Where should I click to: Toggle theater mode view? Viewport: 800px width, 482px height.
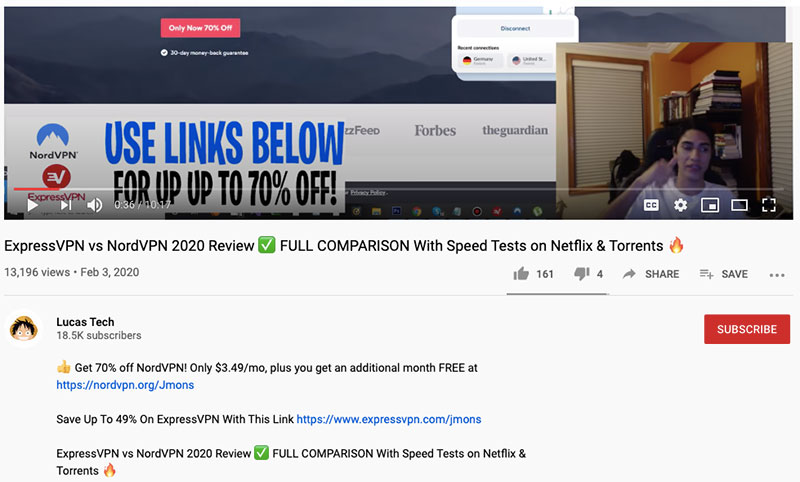click(739, 205)
